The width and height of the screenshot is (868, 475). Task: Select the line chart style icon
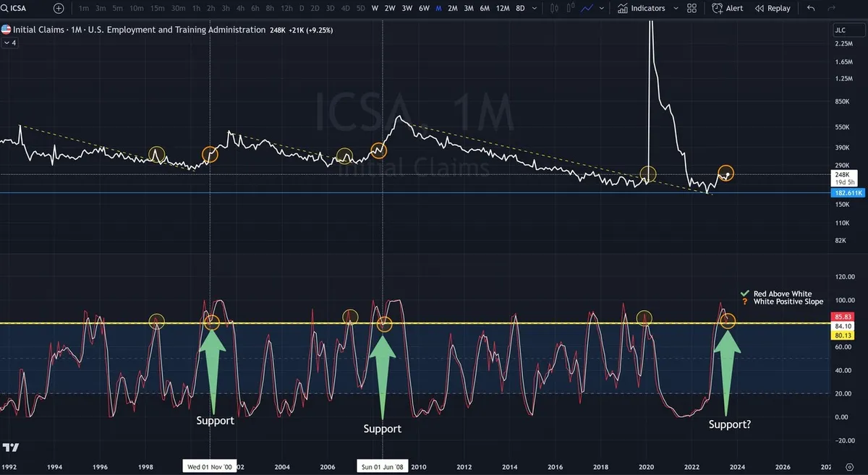(587, 8)
